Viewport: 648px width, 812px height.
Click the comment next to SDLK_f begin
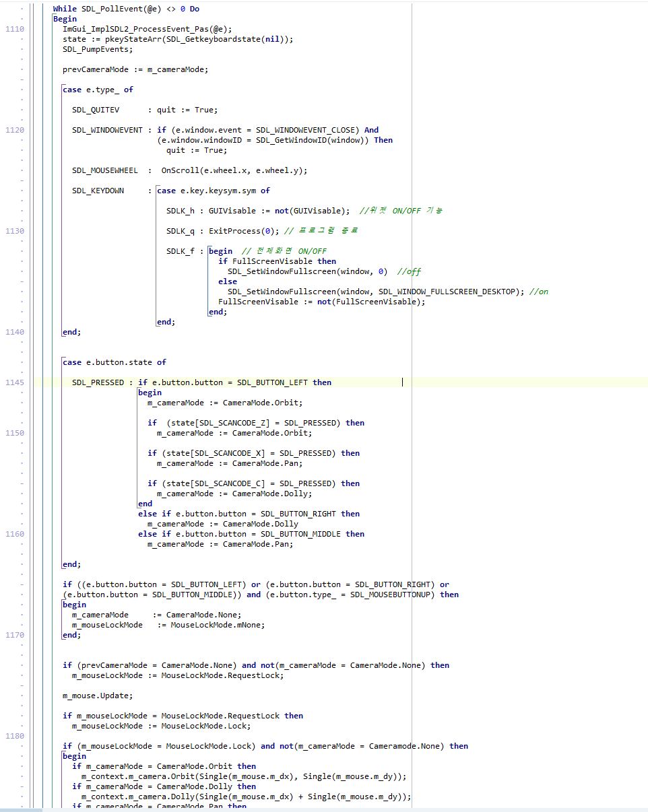[284, 251]
